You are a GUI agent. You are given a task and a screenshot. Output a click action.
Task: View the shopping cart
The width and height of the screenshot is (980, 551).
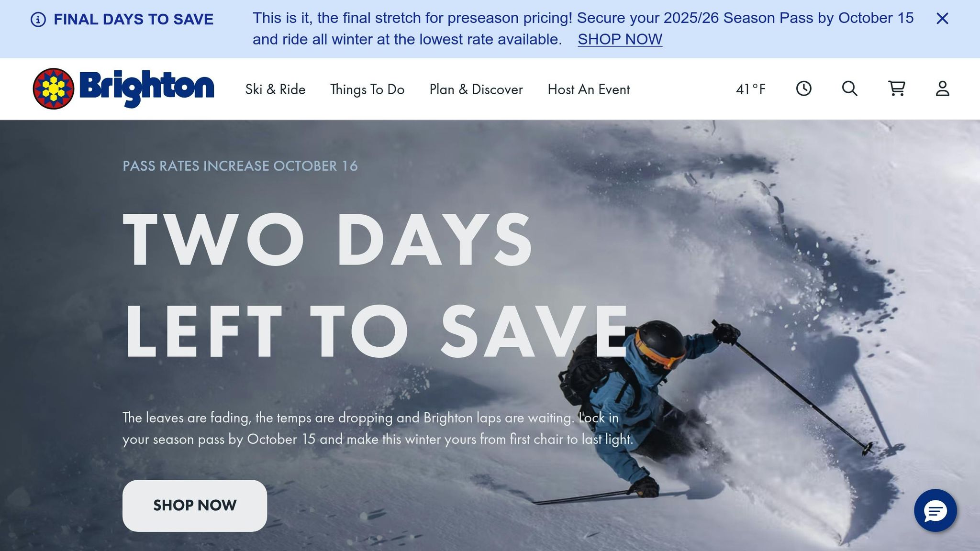pos(896,88)
